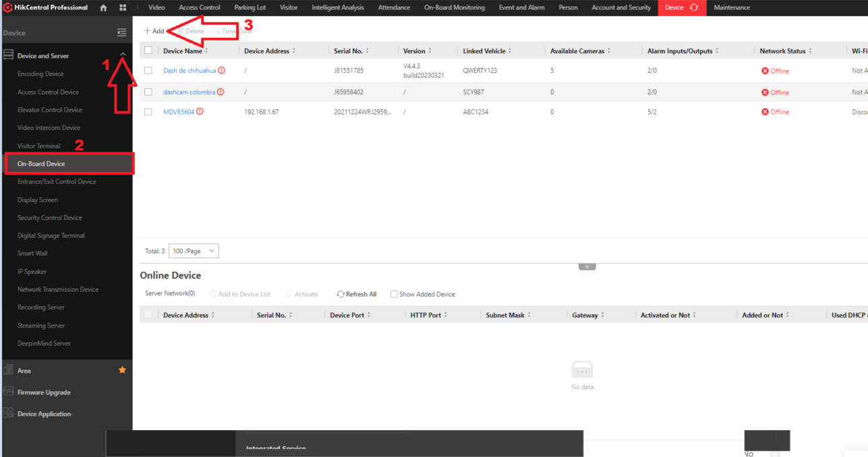Click the refresh icon on the Device tab
The height and width of the screenshot is (457, 868).
tap(694, 7)
